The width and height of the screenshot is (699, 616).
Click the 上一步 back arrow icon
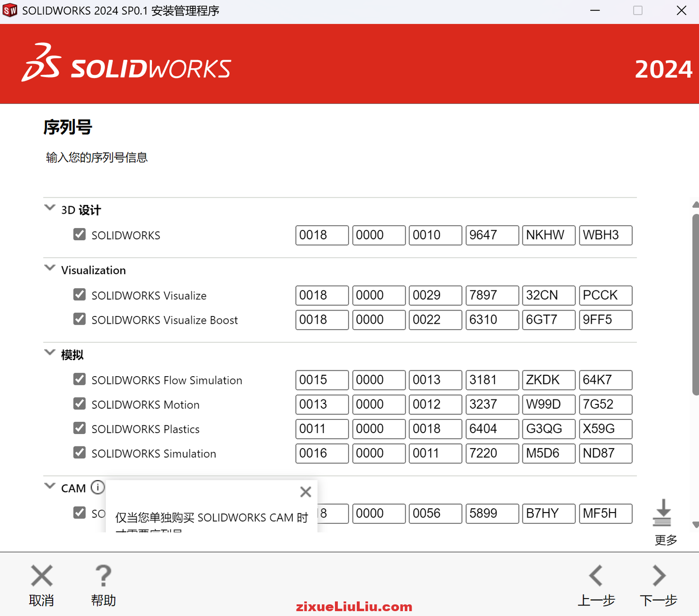pyautogui.click(x=597, y=575)
